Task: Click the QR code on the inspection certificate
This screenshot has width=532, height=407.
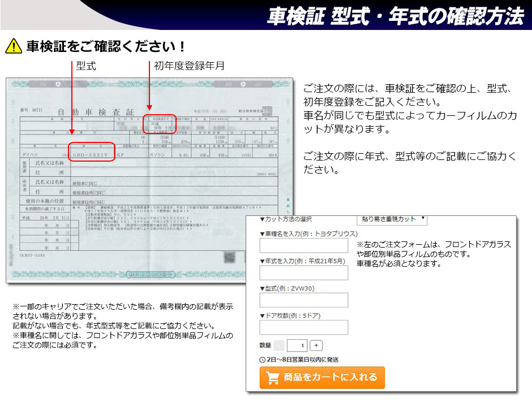Action: click(x=229, y=257)
